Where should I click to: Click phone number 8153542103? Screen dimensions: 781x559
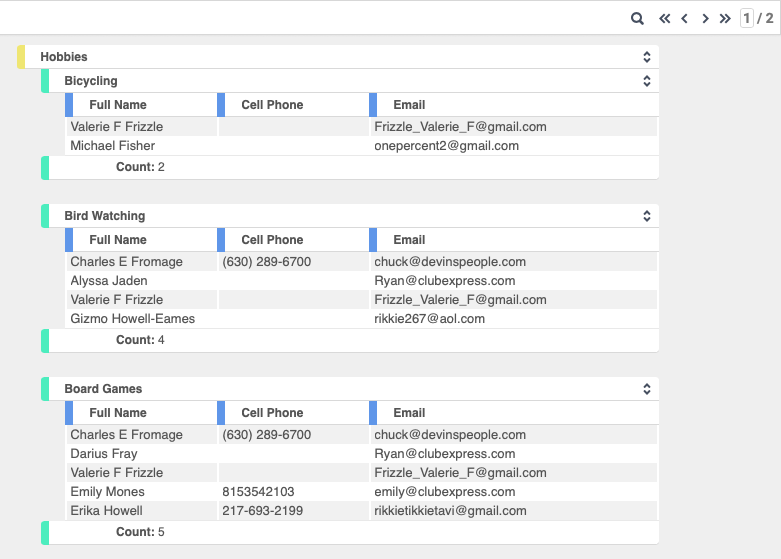coord(258,491)
